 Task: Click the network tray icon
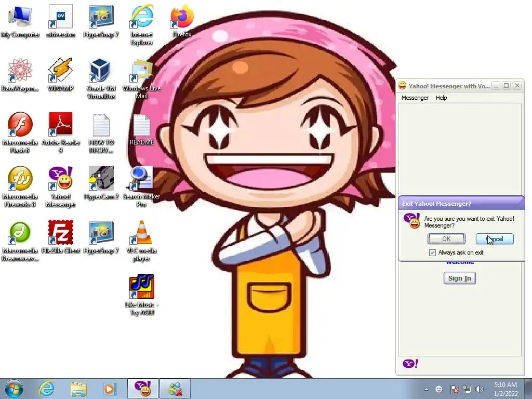click(467, 389)
